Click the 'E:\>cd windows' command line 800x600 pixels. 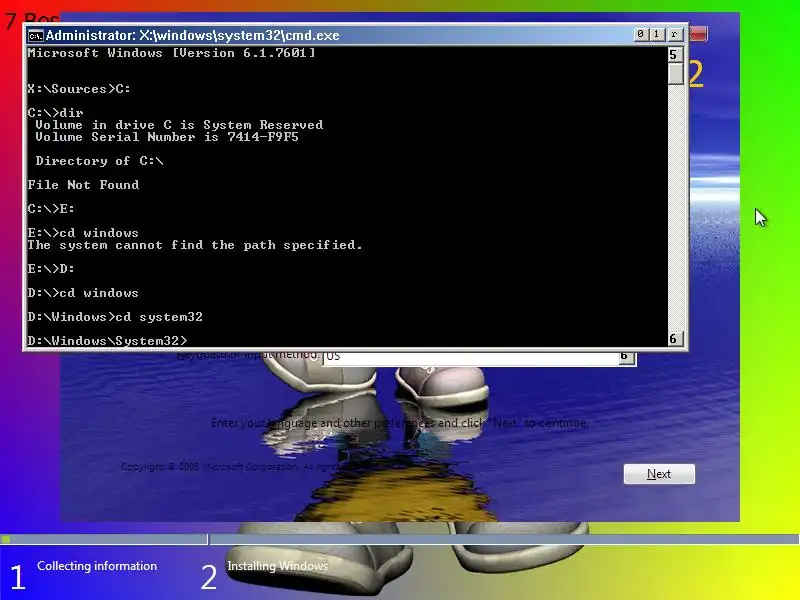83,233
